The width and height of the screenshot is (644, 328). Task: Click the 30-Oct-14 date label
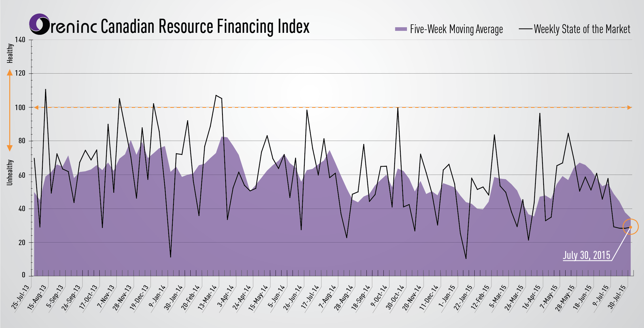395,297
